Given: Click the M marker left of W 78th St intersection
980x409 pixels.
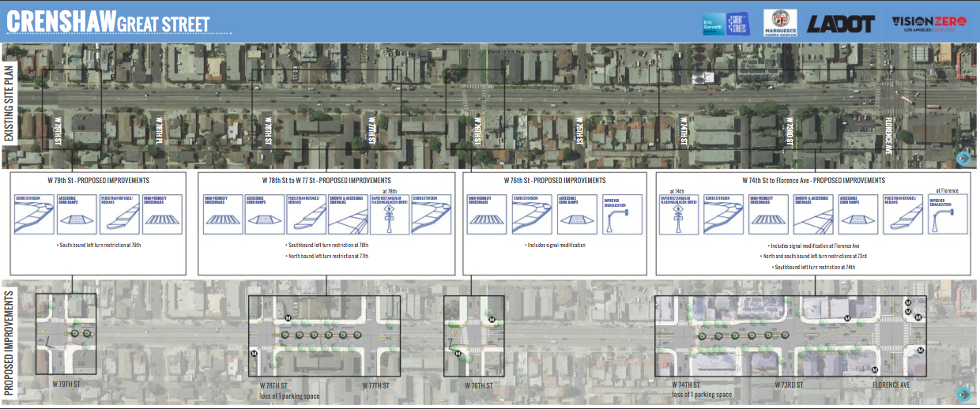Looking at the screenshot, I should coord(254,354).
